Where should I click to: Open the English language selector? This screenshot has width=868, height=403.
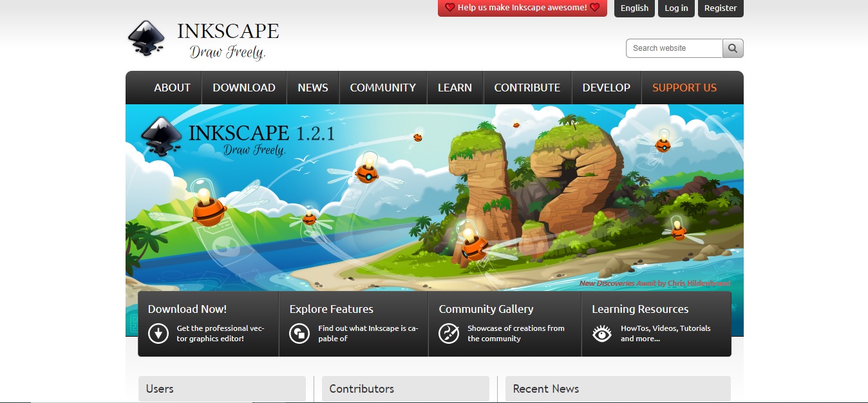pos(634,8)
